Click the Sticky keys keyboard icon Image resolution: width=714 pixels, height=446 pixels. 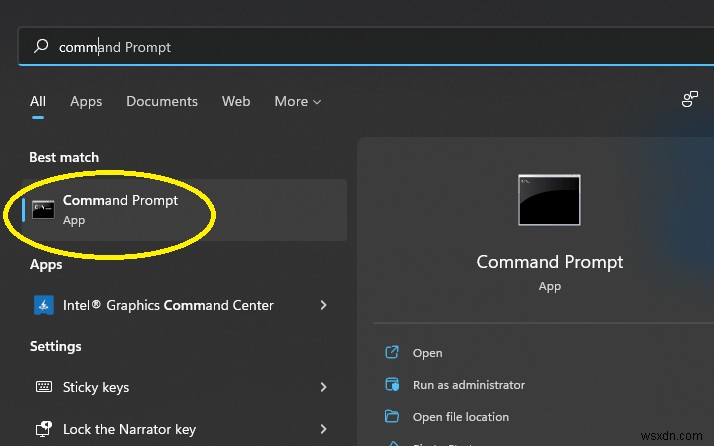coord(44,387)
